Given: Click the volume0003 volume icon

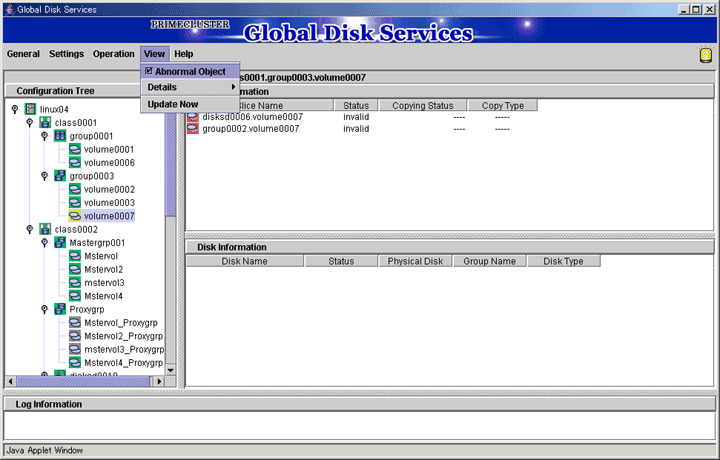Looking at the screenshot, I should [x=74, y=202].
